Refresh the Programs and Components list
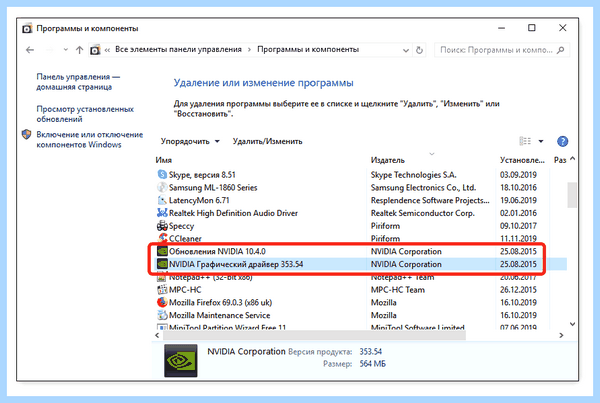 419,50
